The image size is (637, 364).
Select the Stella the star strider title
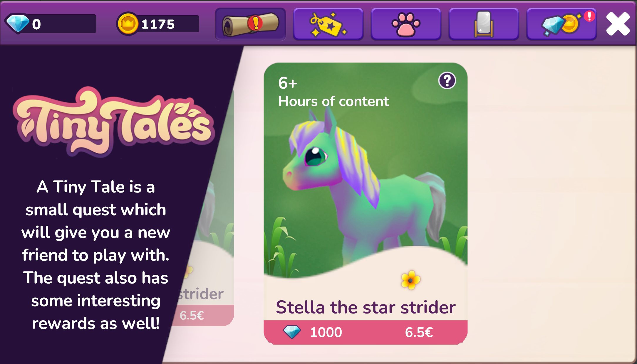pyautogui.click(x=366, y=307)
